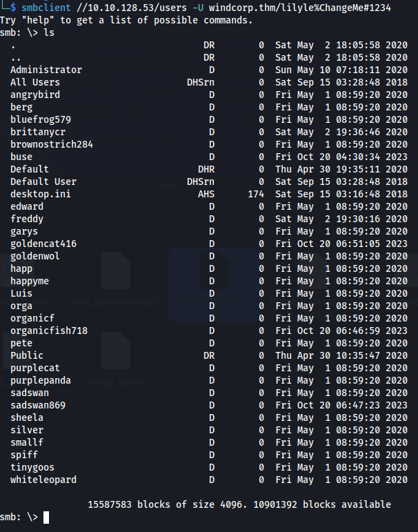
Task: Click the brittanycr directory name
Action: tap(38, 132)
